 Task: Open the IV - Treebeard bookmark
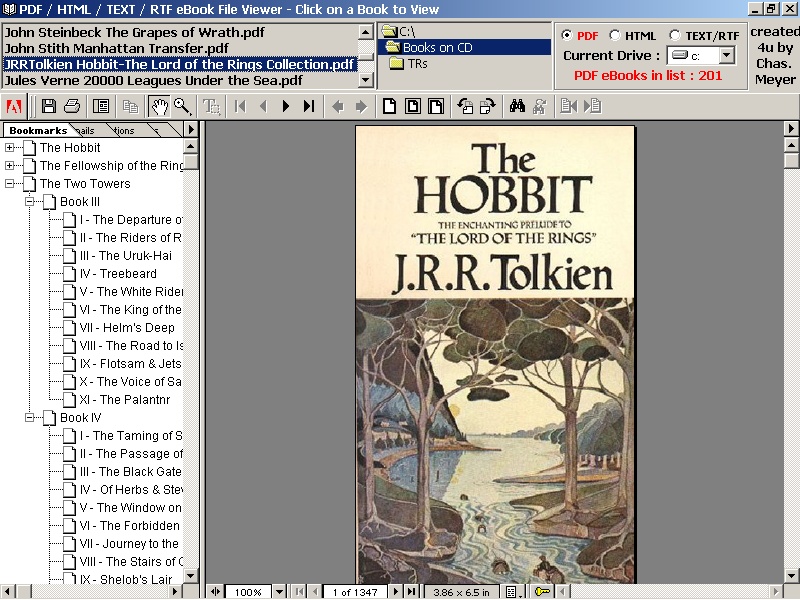(x=118, y=274)
